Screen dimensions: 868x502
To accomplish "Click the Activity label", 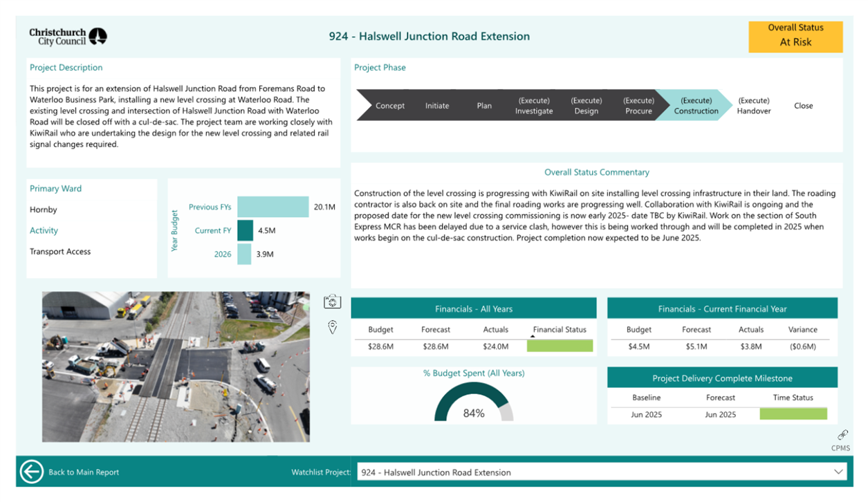I will [44, 230].
